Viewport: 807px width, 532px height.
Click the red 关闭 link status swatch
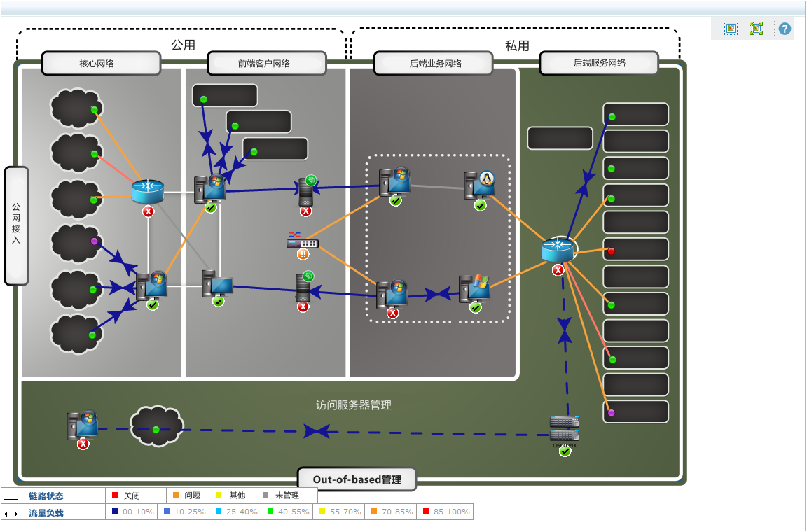115,495
